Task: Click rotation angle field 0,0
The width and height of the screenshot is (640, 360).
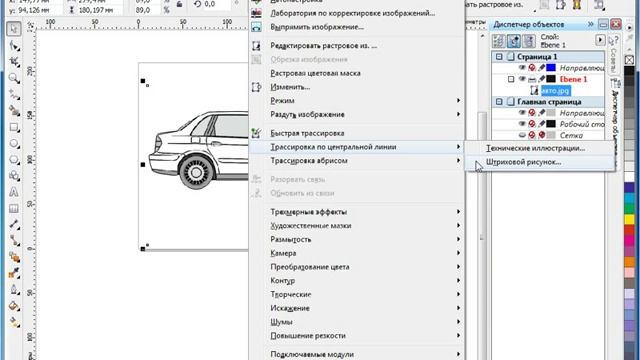Action: pyautogui.click(x=217, y=4)
